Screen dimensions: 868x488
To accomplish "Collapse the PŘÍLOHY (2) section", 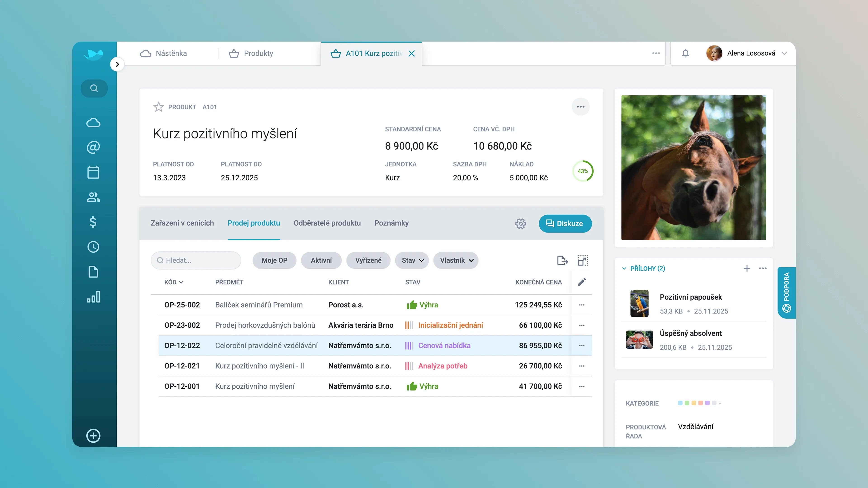I will [624, 268].
